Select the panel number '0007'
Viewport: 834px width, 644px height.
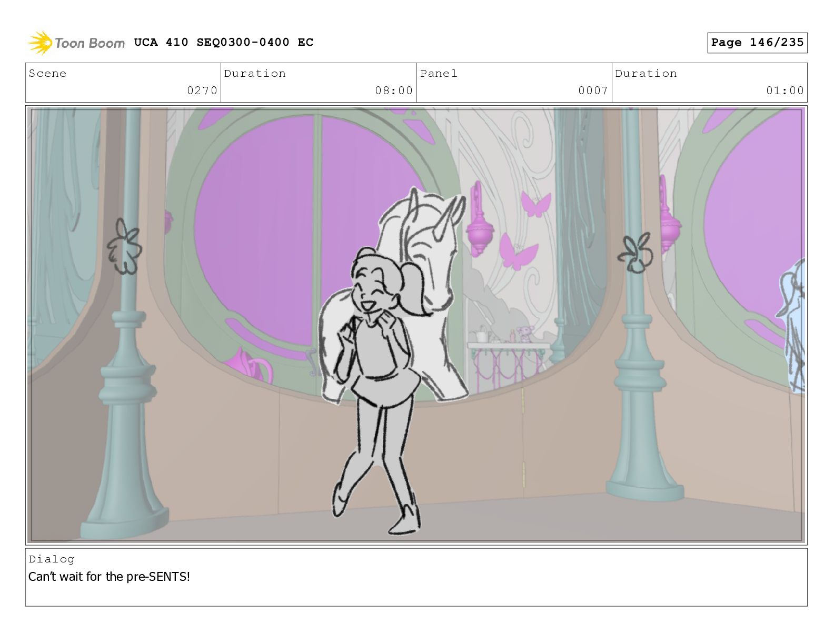click(x=593, y=90)
